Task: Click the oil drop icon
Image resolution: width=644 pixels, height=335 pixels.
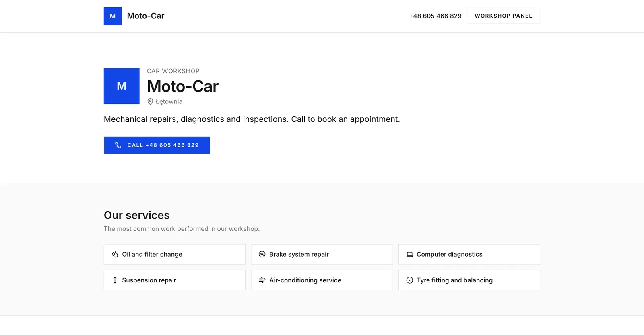Action: [115, 254]
